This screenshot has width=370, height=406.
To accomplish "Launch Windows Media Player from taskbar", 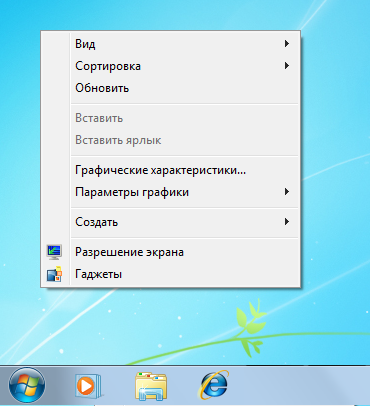I will [x=88, y=386].
